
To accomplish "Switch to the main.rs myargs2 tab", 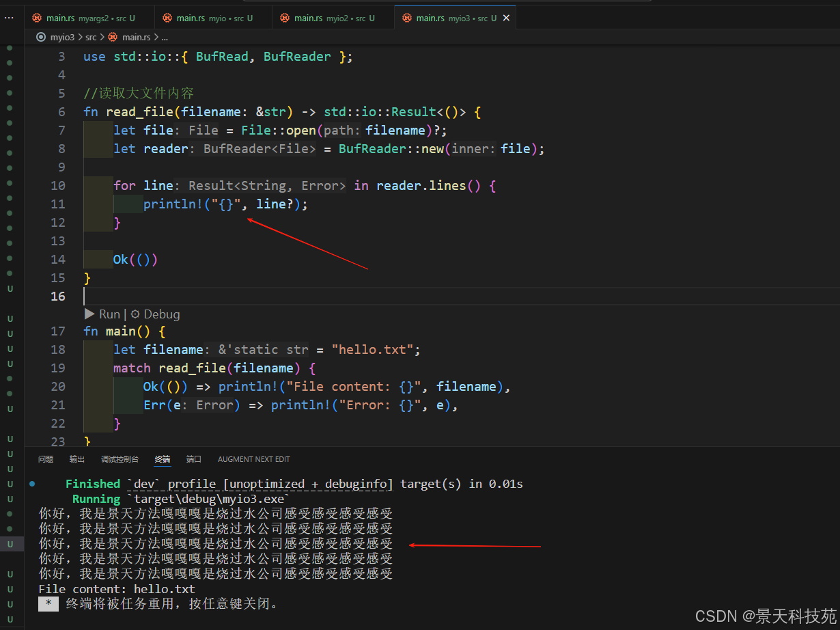I will coord(90,18).
